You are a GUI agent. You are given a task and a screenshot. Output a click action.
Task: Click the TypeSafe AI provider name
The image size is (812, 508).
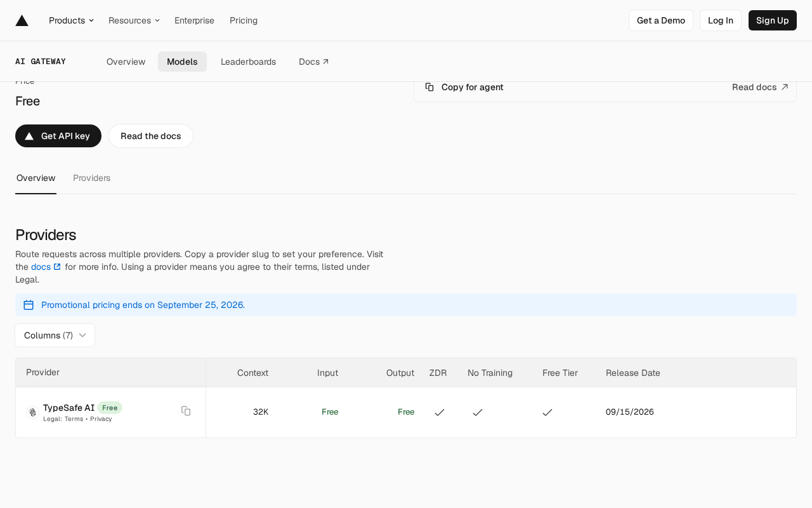tap(69, 408)
